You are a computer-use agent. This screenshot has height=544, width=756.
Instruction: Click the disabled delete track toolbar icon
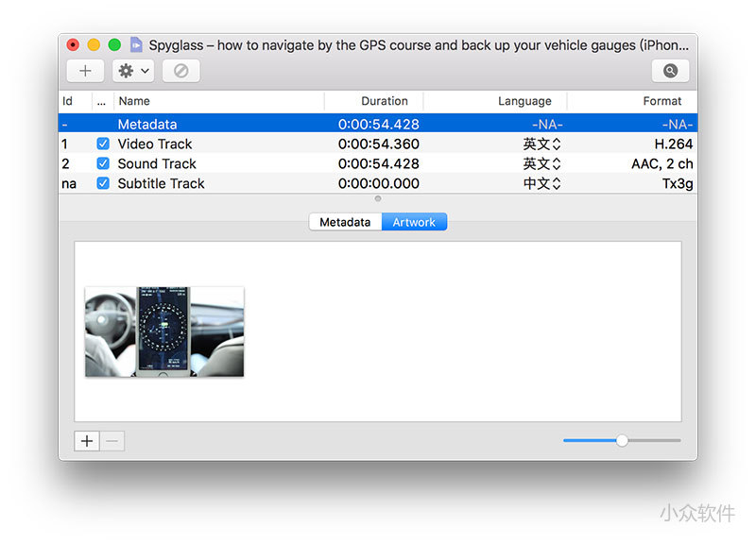180,71
